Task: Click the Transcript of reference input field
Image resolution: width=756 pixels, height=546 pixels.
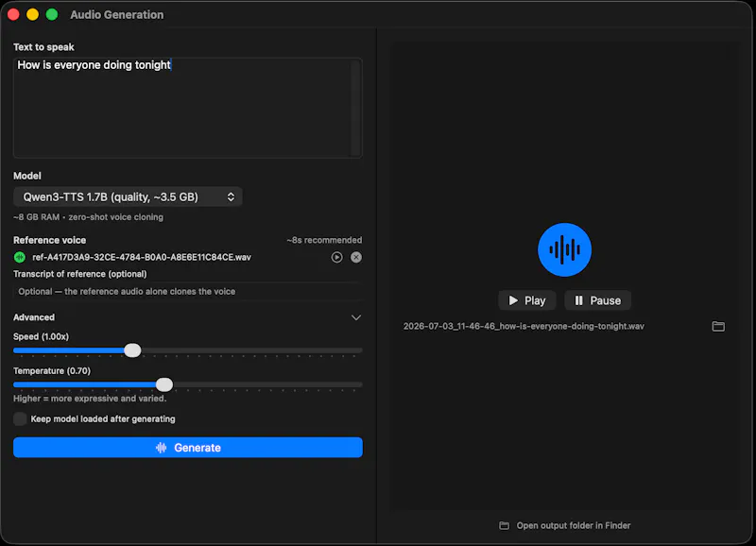Action: pyautogui.click(x=188, y=292)
